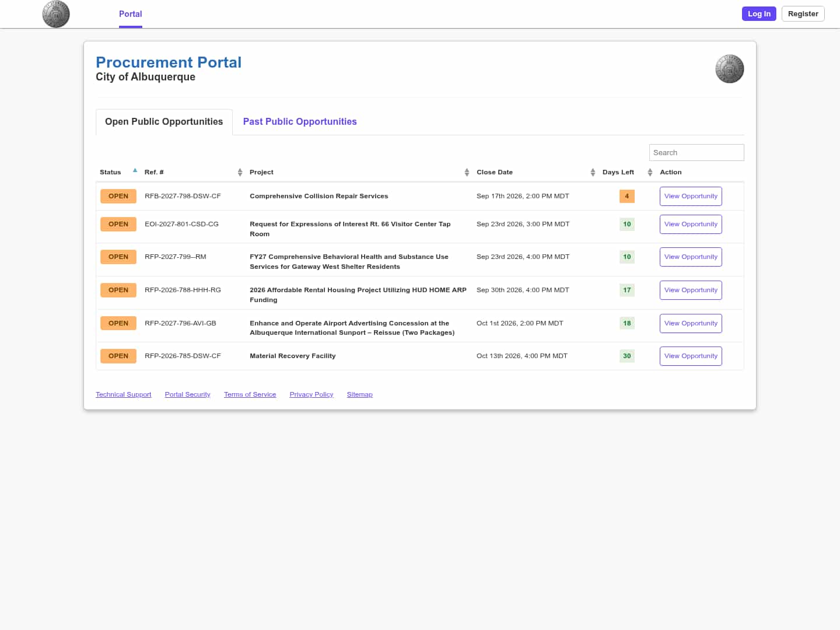Viewport: 840px width, 630px height.
Task: View Opportunity for Comprehensive Collision Repair Services
Action: pos(691,196)
